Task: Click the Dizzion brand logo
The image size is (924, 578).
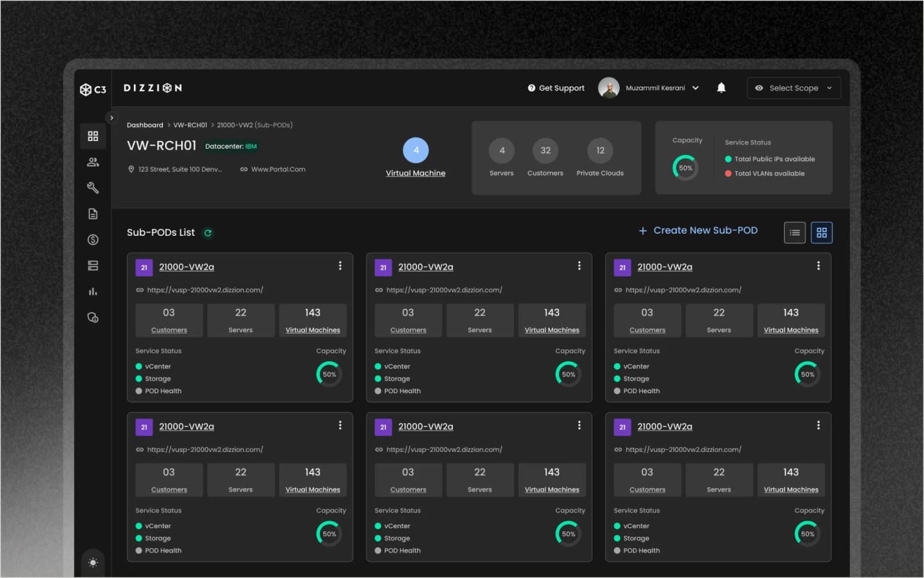Action: 153,88
